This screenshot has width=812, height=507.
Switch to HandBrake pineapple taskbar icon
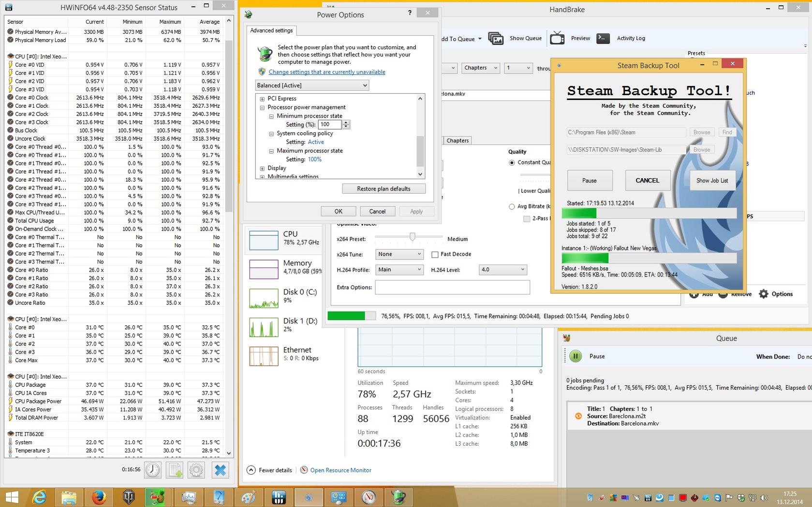tap(158, 497)
